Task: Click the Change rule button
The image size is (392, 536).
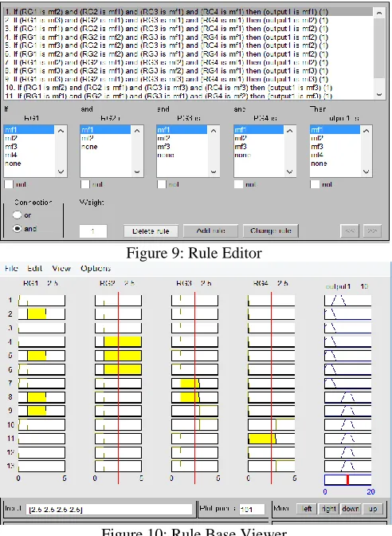Action: [271, 231]
